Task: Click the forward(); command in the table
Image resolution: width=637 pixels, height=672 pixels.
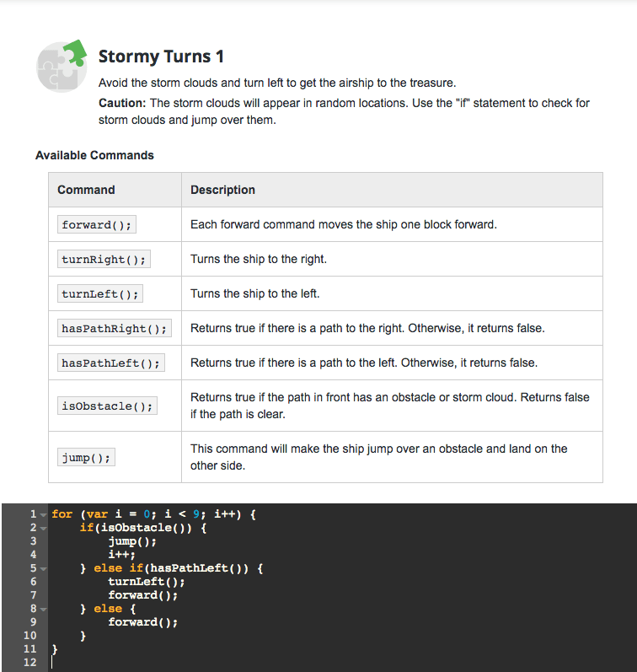Action: click(x=98, y=225)
